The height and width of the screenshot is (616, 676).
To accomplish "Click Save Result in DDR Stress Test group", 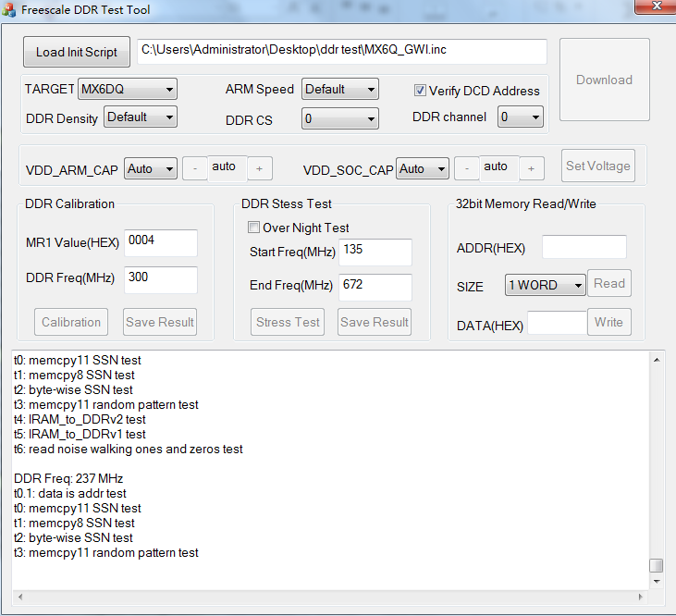I will [x=375, y=322].
